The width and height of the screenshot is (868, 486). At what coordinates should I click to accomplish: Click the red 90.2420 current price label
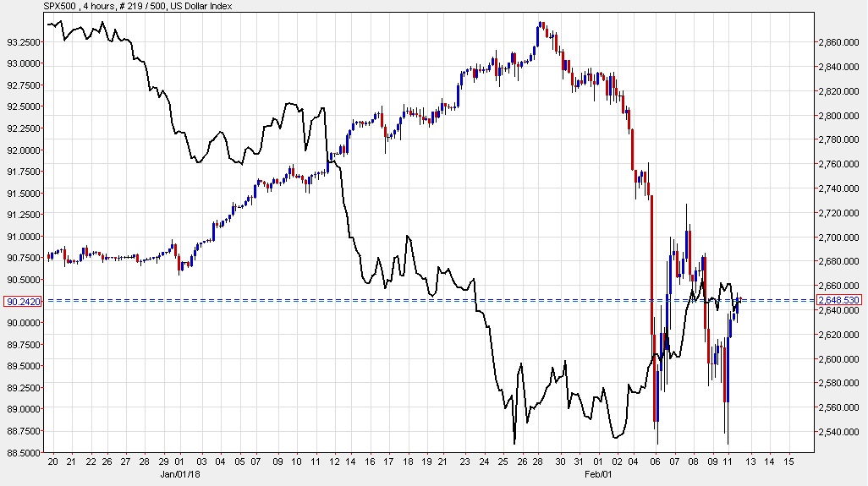pos(22,301)
